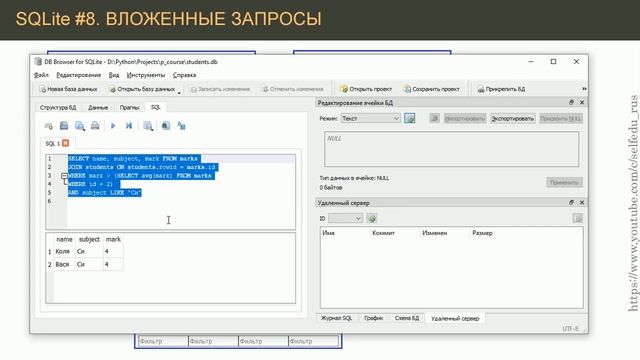This screenshot has width=640, height=360.
Task: Switch to the Журнал SQL bottom tab
Action: tap(336, 318)
